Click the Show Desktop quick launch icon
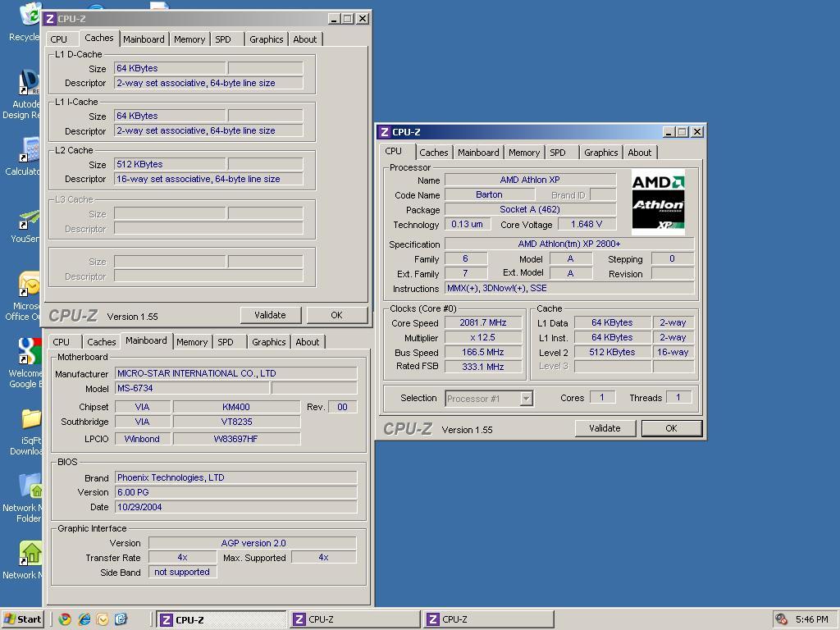Screen dimensions: 840x630 click(121, 619)
